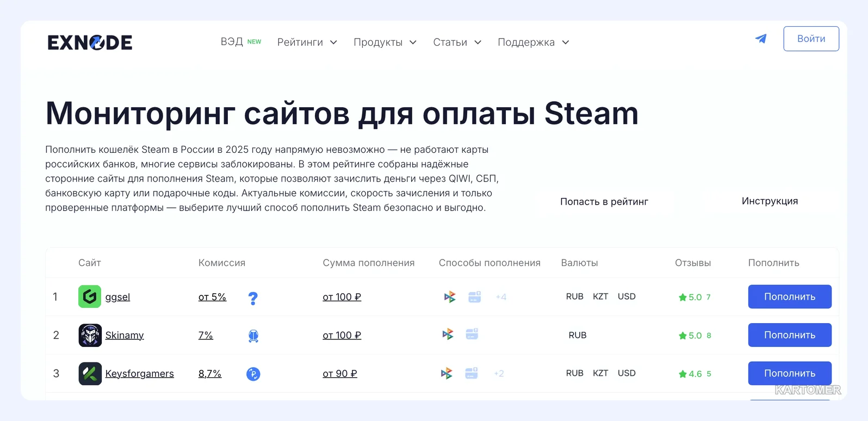Open the Skinamy site link
The width and height of the screenshot is (868, 421).
click(x=125, y=335)
